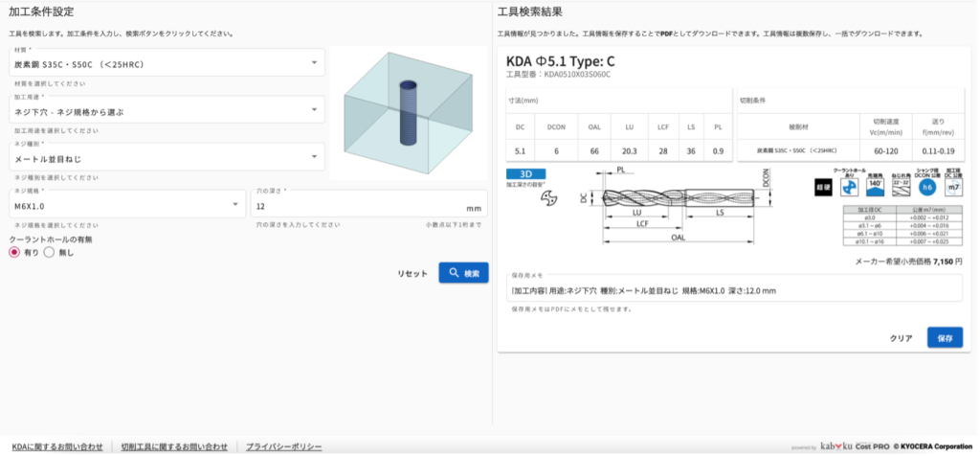Image resolution: width=980 pixels, height=456 pixels.
Task: Open the ネジ規格 M6X1.0 dropdown
Action: pyautogui.click(x=128, y=205)
